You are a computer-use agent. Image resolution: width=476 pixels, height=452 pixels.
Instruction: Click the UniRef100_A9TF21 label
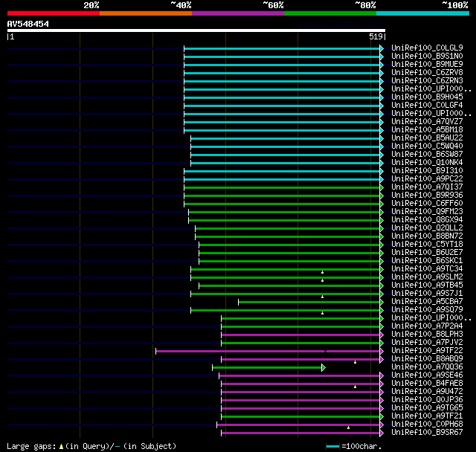[x=427, y=416]
